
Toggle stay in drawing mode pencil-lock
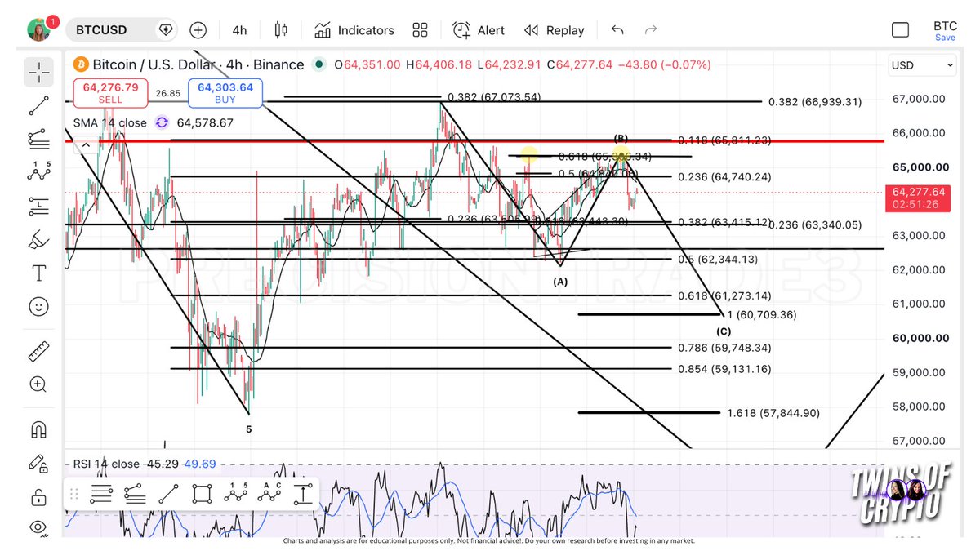pyautogui.click(x=38, y=463)
